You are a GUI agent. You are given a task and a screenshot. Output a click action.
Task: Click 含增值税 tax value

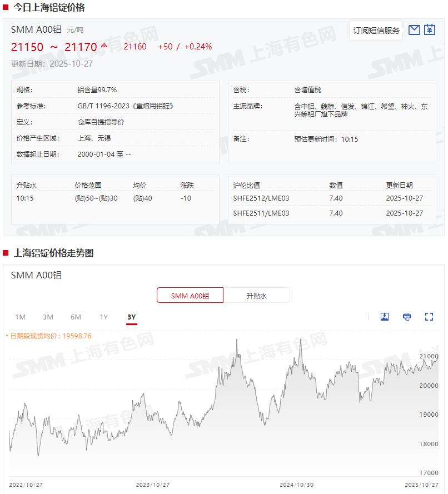[x=307, y=90]
